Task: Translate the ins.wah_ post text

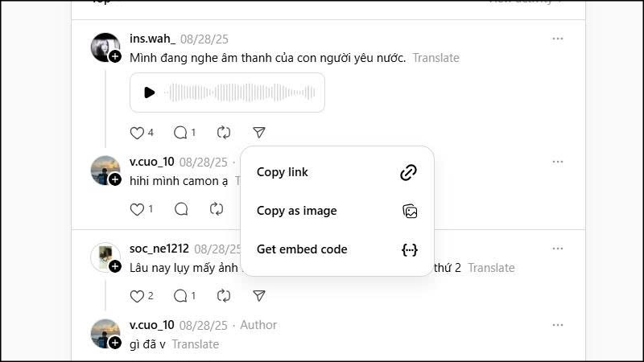Action: 436,58
